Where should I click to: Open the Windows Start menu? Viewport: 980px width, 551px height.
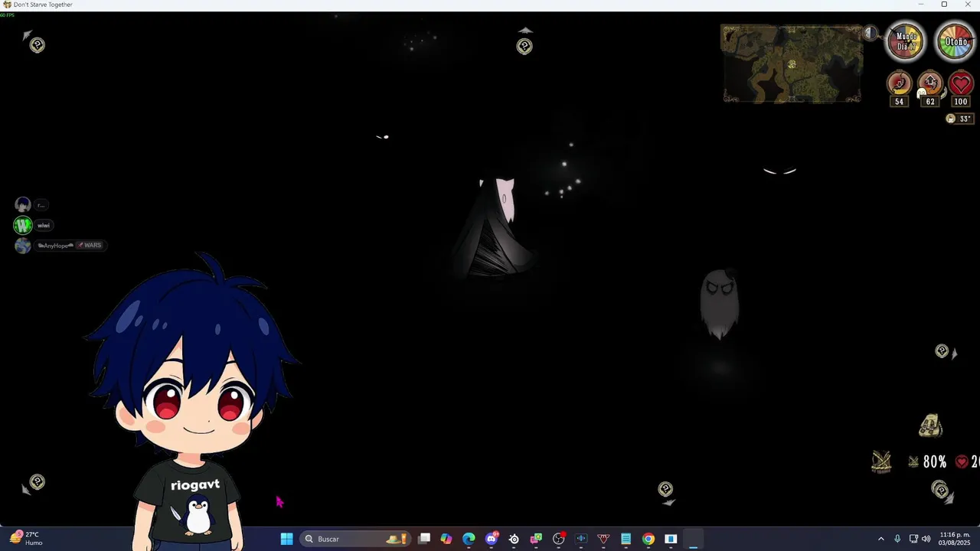(286, 539)
